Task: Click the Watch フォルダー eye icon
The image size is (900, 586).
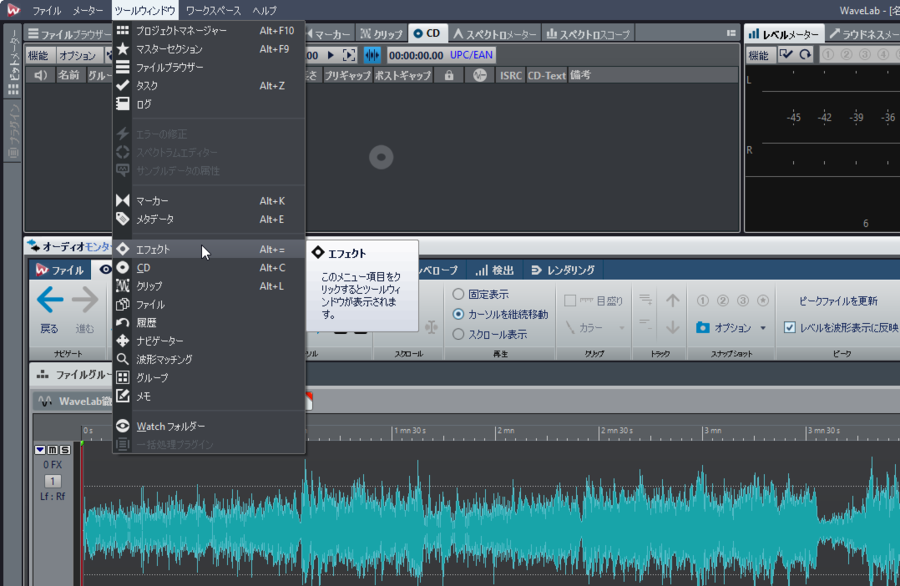Action: tap(122, 426)
